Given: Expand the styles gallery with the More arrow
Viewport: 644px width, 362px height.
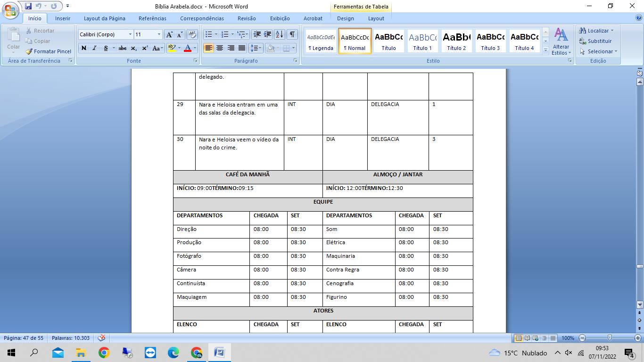Looking at the screenshot, I should (x=545, y=49).
